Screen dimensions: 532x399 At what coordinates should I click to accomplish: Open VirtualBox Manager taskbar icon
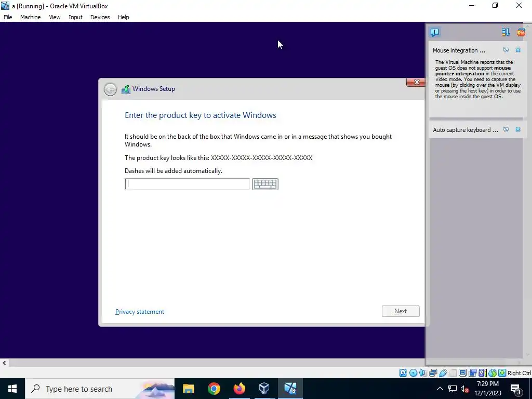[264, 389]
